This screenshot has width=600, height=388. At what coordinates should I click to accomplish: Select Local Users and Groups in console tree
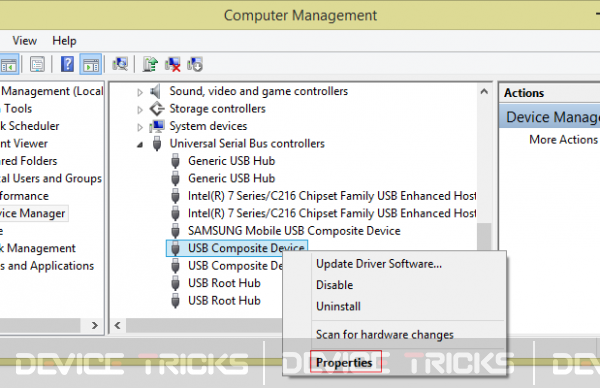pyautogui.click(x=51, y=179)
